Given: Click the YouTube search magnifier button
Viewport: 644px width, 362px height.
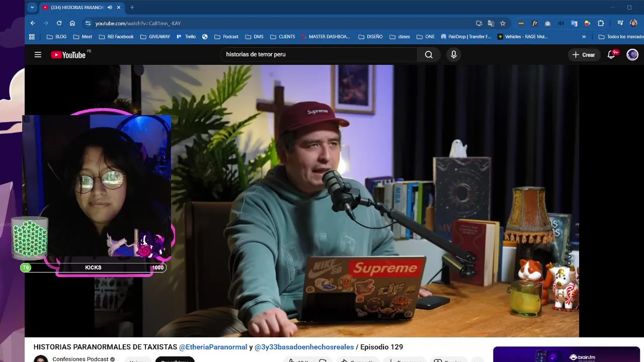Looking at the screenshot, I should coord(429,55).
